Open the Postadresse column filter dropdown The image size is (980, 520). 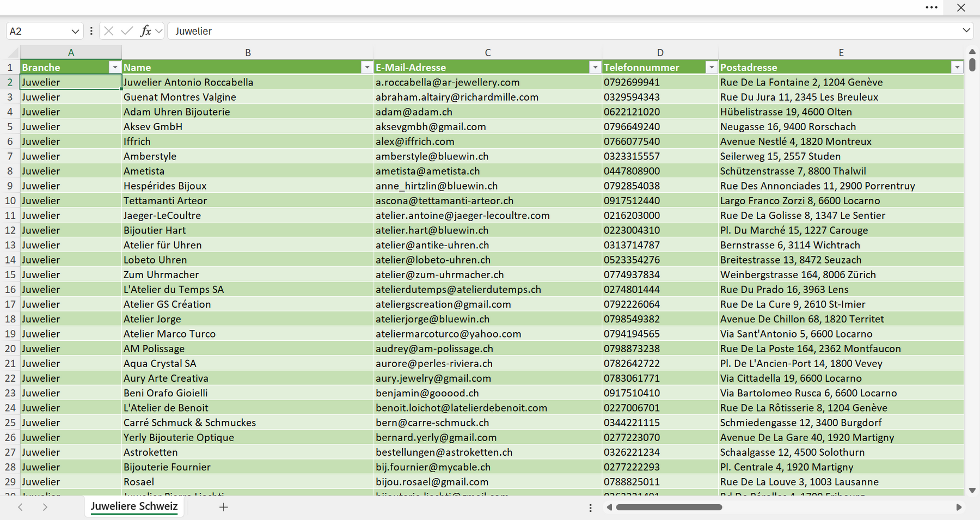957,68
